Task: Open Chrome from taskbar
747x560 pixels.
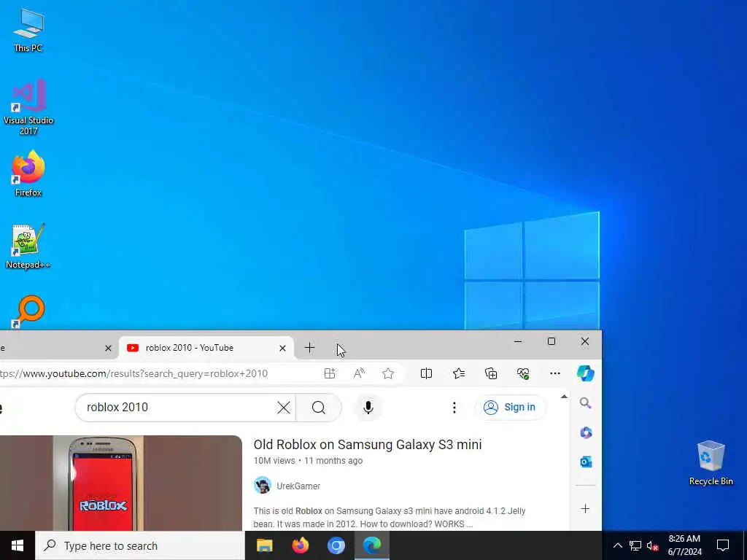Action: pyautogui.click(x=336, y=545)
